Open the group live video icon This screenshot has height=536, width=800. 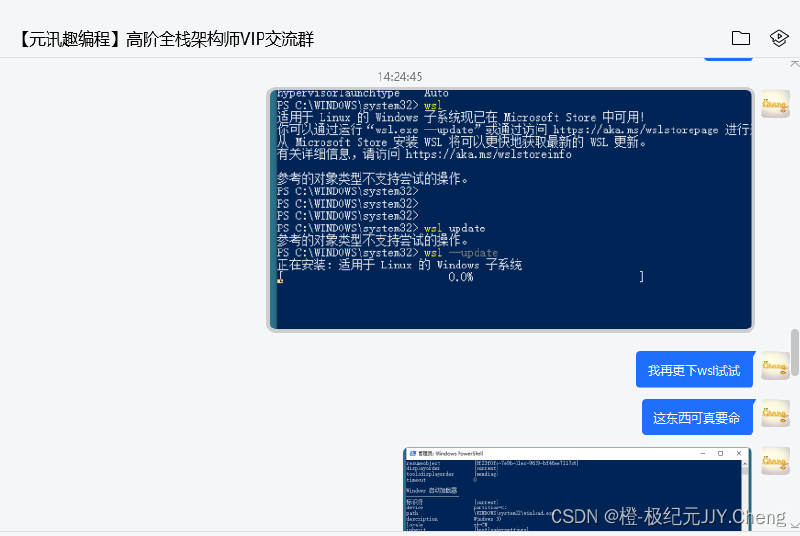779,38
